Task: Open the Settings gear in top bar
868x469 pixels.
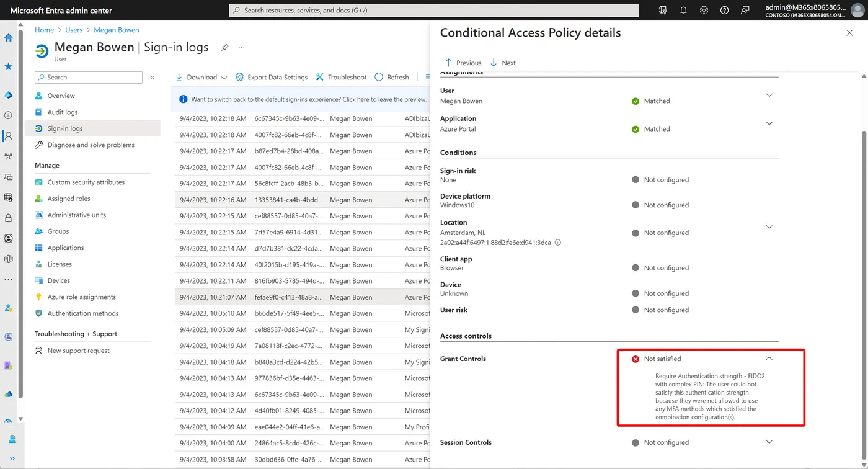Action: (x=704, y=11)
